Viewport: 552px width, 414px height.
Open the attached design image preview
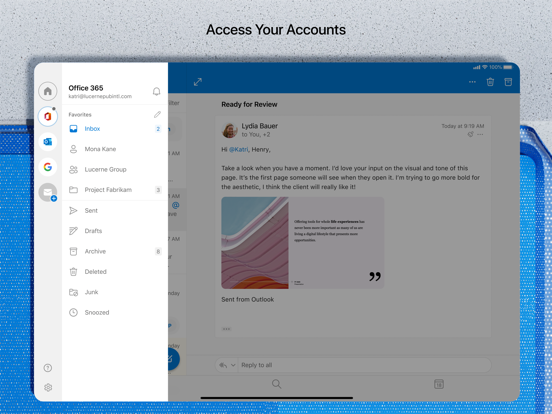[303, 243]
